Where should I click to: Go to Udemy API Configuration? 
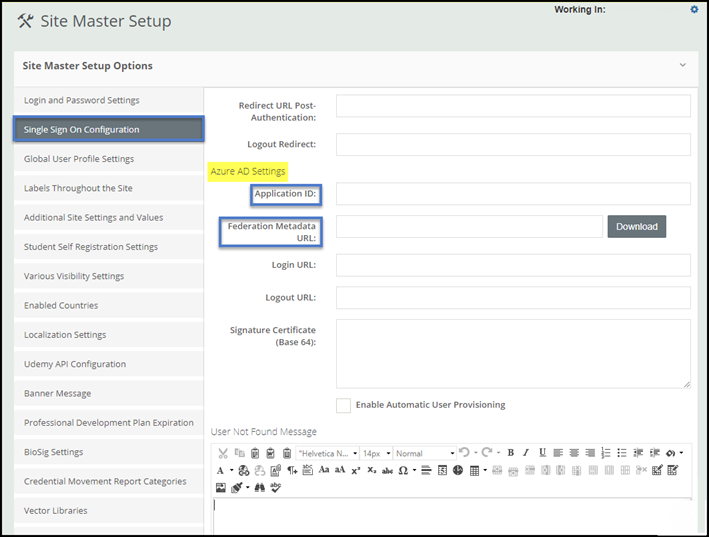(108, 364)
